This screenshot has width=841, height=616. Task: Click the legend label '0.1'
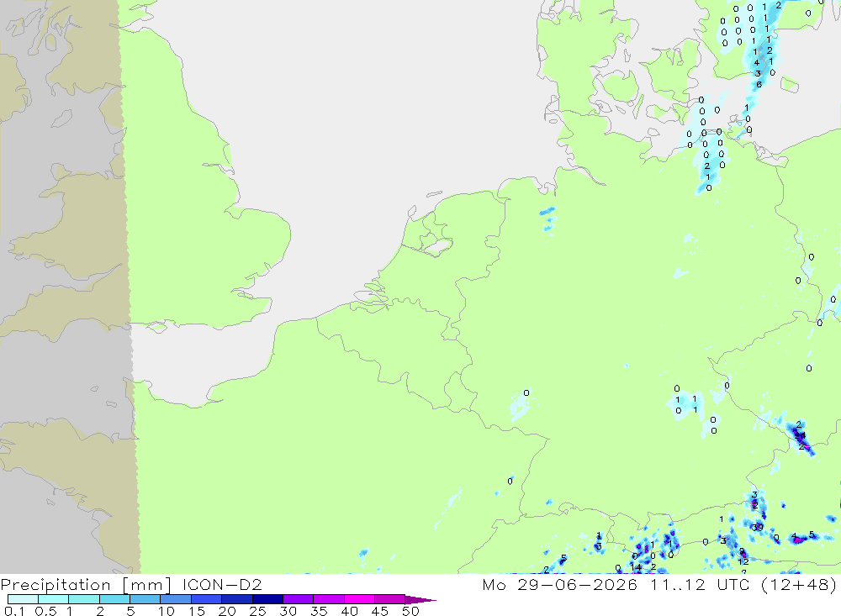14,611
